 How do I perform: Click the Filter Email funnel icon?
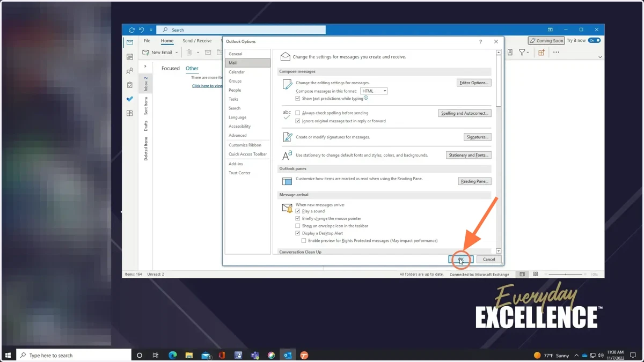(x=522, y=53)
